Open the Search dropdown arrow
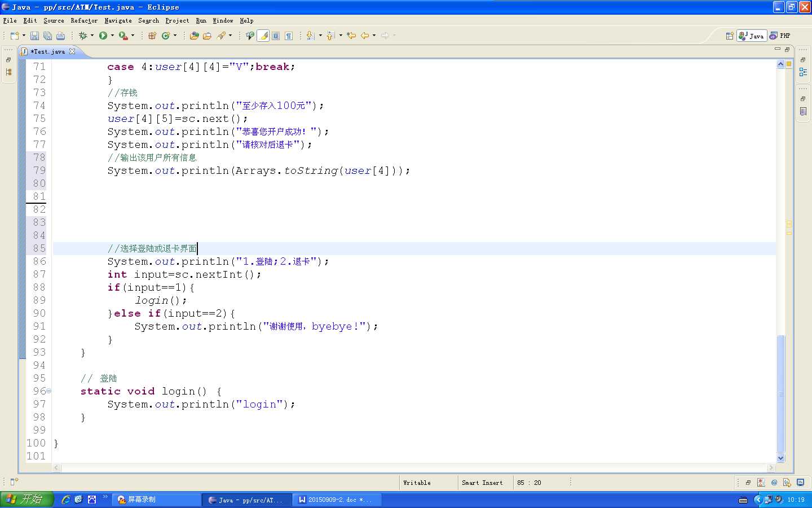812x508 pixels. click(x=231, y=36)
